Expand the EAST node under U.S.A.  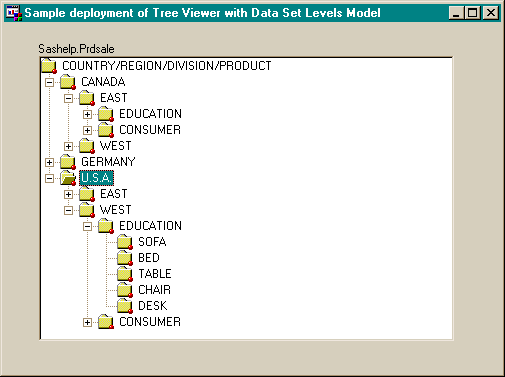(x=68, y=194)
